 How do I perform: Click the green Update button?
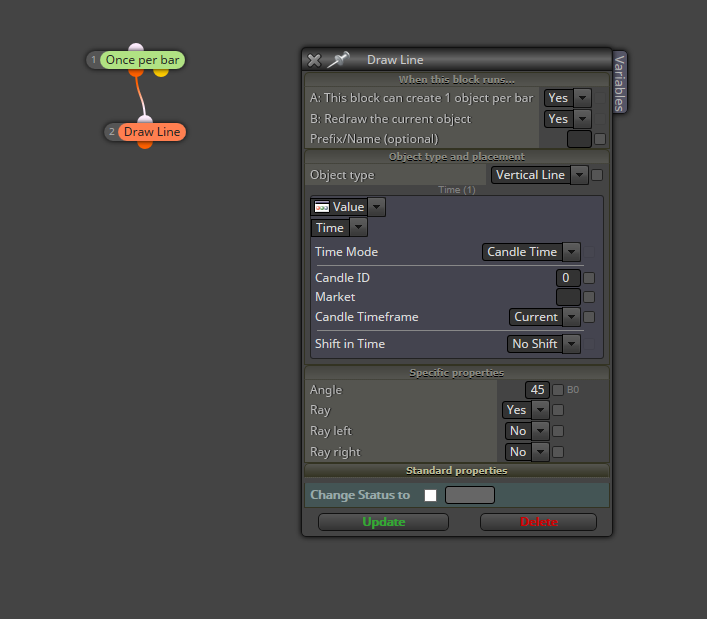pos(383,522)
